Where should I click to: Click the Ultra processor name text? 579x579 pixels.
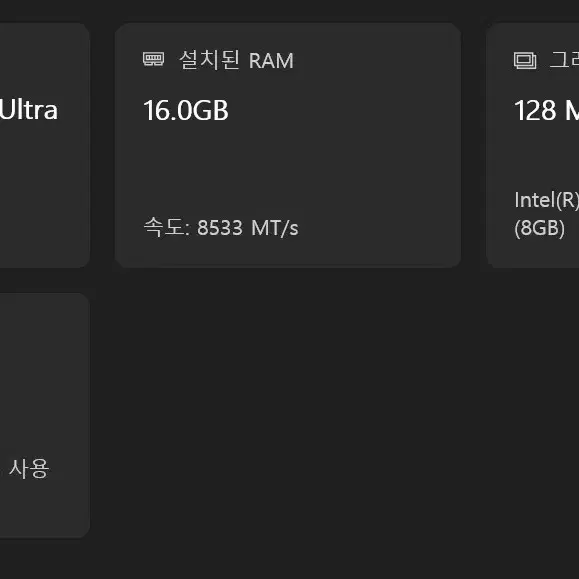[29, 110]
